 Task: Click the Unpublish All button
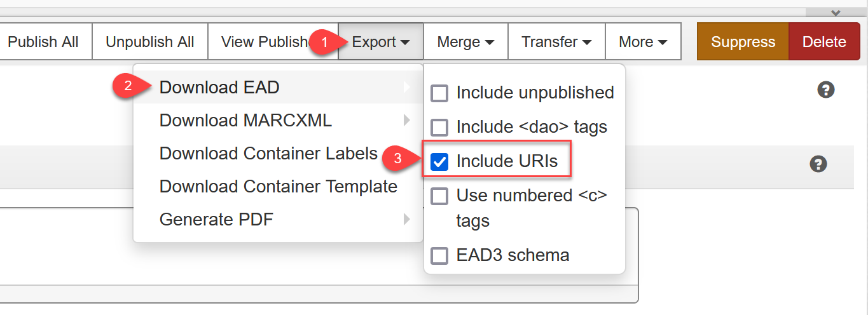tap(150, 42)
